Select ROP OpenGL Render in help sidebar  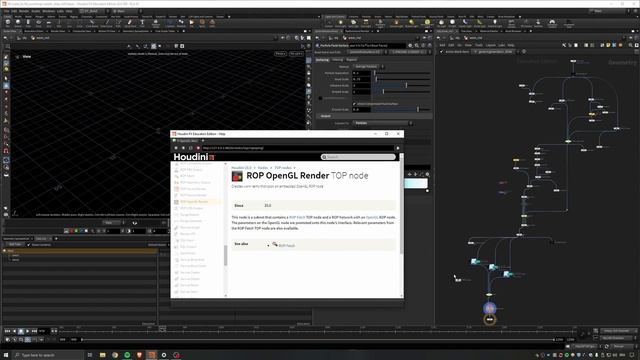(194, 202)
